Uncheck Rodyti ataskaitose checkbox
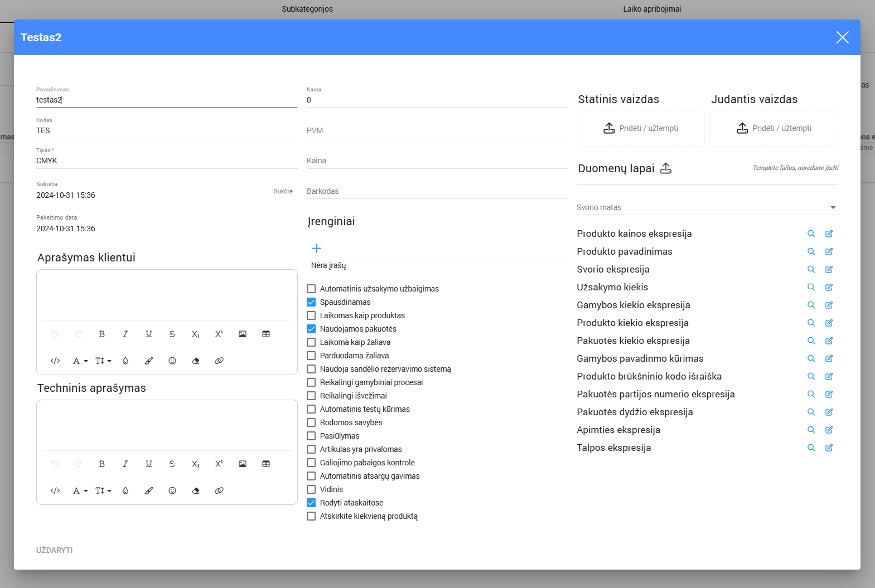Screen dimensions: 875x588 click(311, 503)
